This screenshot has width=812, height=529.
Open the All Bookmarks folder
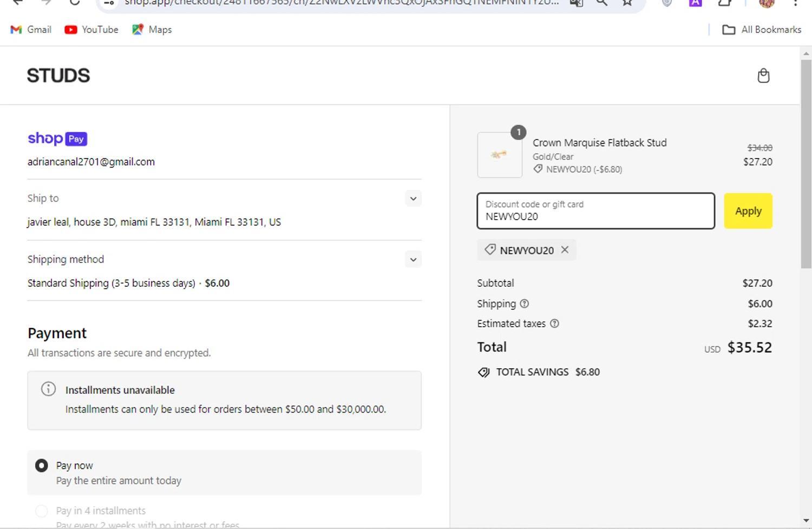762,30
